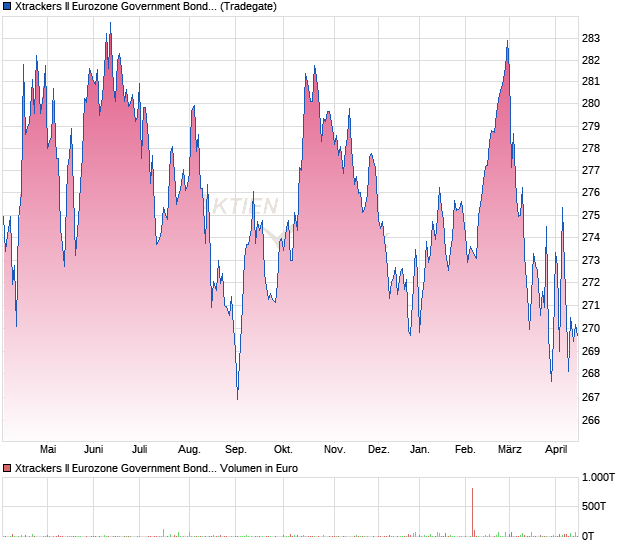Click the 266 price axis label

pos(591,421)
